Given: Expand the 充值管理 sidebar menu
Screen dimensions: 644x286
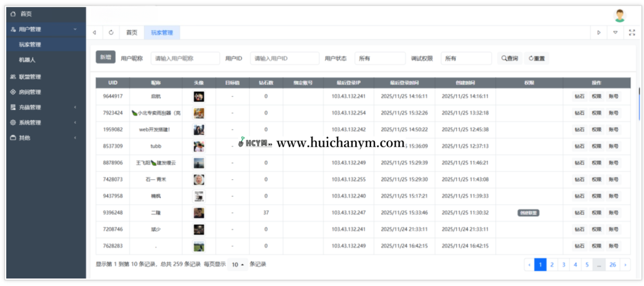Looking at the screenshot, I should (x=30, y=107).
